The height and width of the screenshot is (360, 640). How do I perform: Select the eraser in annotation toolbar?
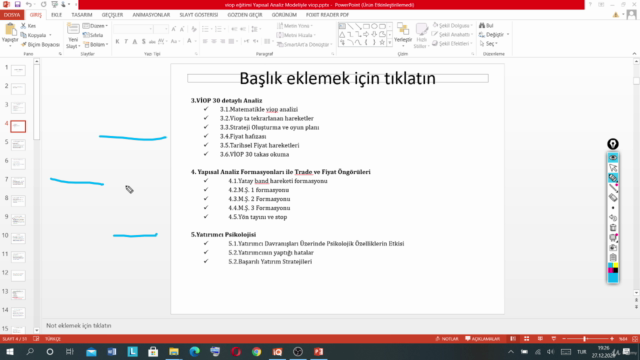tap(613, 198)
